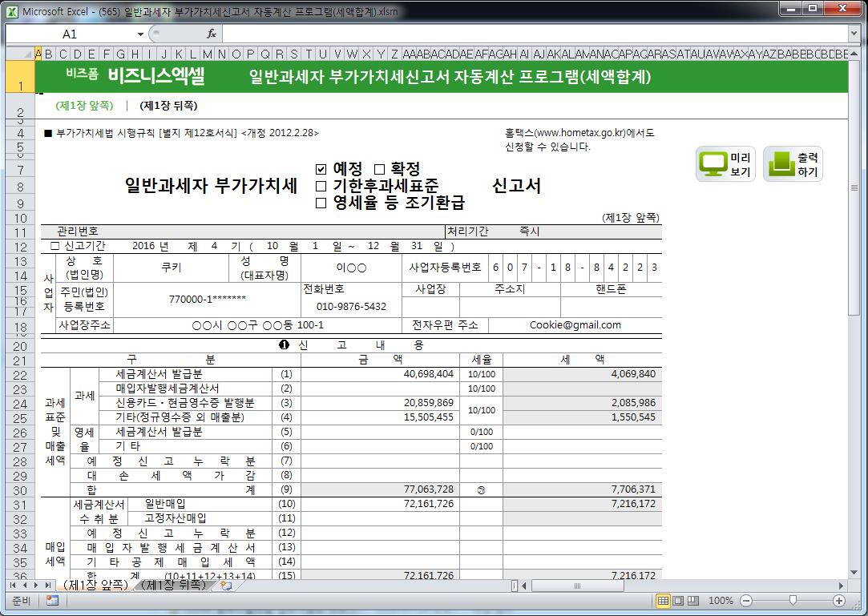This screenshot has width=868, height=616.
Task: Click the 72,161,726 cell in row 31
Action: pos(381,504)
